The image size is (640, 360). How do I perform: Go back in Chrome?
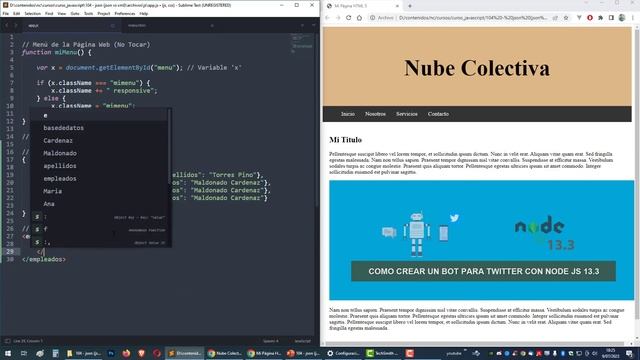point(327,18)
